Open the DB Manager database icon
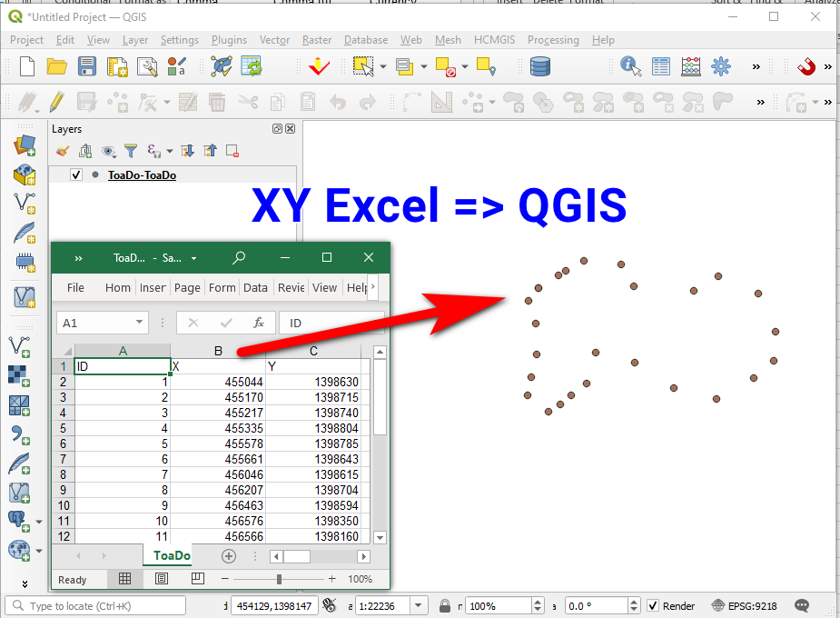 [x=540, y=66]
